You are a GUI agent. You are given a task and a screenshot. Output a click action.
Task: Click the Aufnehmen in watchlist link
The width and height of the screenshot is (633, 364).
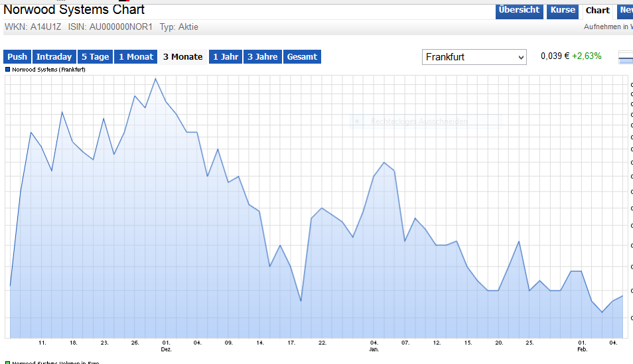click(607, 27)
